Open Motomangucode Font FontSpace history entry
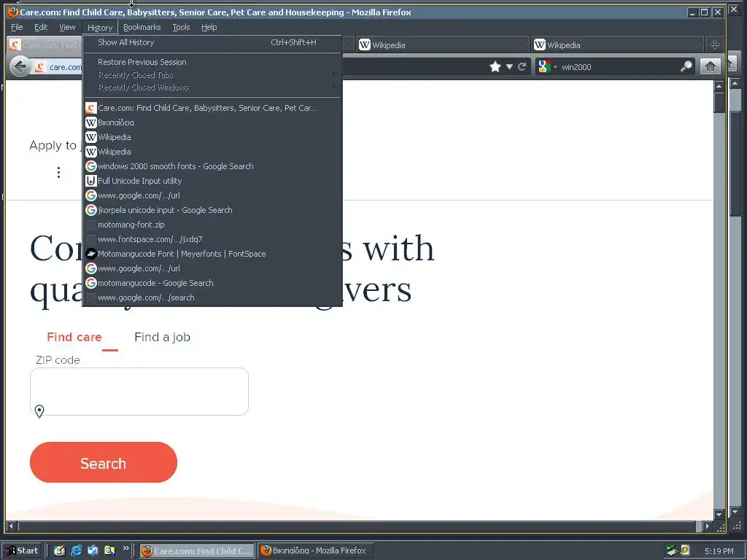The height and width of the screenshot is (560, 747). point(212,254)
